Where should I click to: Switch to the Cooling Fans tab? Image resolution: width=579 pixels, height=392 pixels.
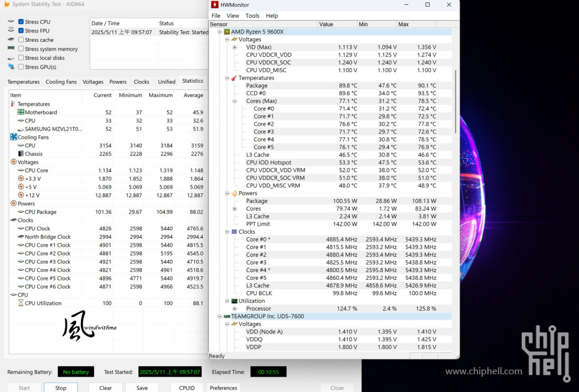click(x=61, y=81)
